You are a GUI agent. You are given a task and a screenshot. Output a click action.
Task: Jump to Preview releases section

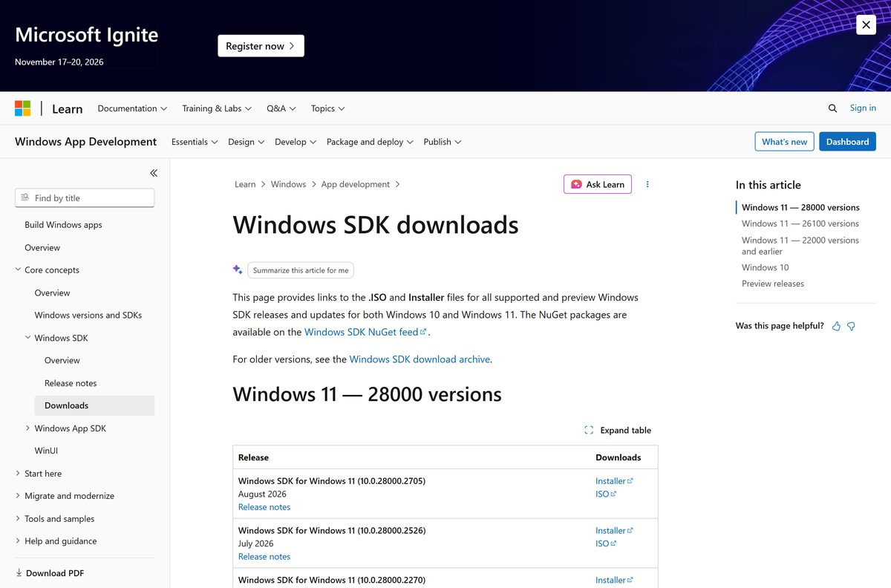(773, 284)
